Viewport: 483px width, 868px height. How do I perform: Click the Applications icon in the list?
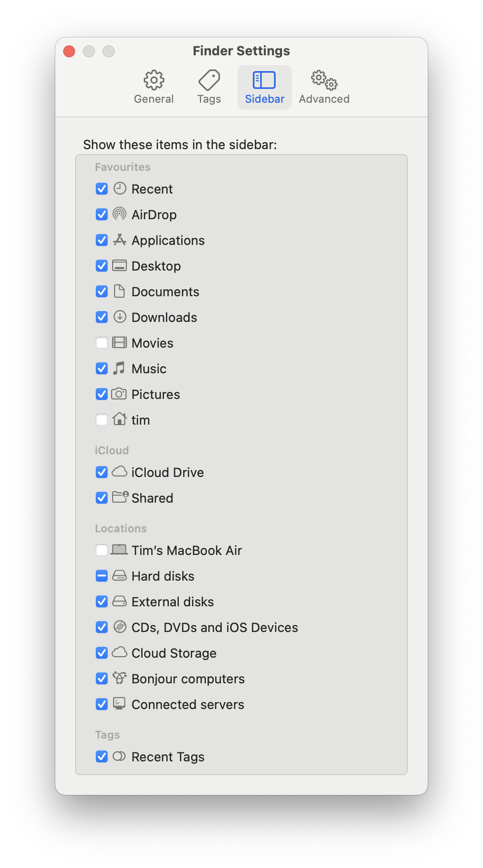120,239
